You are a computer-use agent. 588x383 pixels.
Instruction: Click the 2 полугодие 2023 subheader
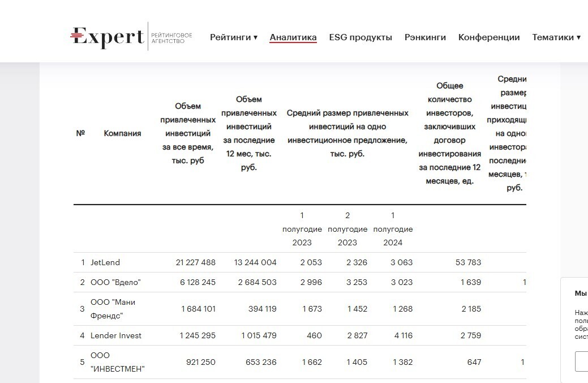[347, 229]
